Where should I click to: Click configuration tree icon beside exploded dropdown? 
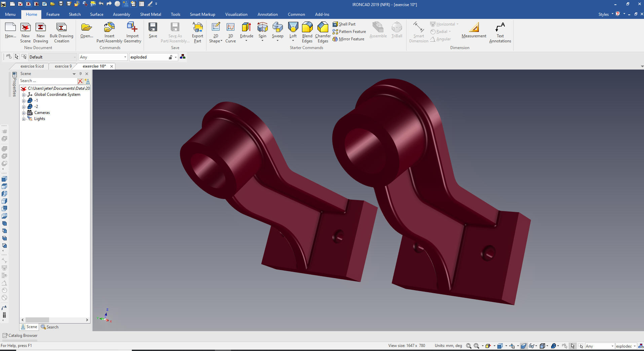(183, 57)
